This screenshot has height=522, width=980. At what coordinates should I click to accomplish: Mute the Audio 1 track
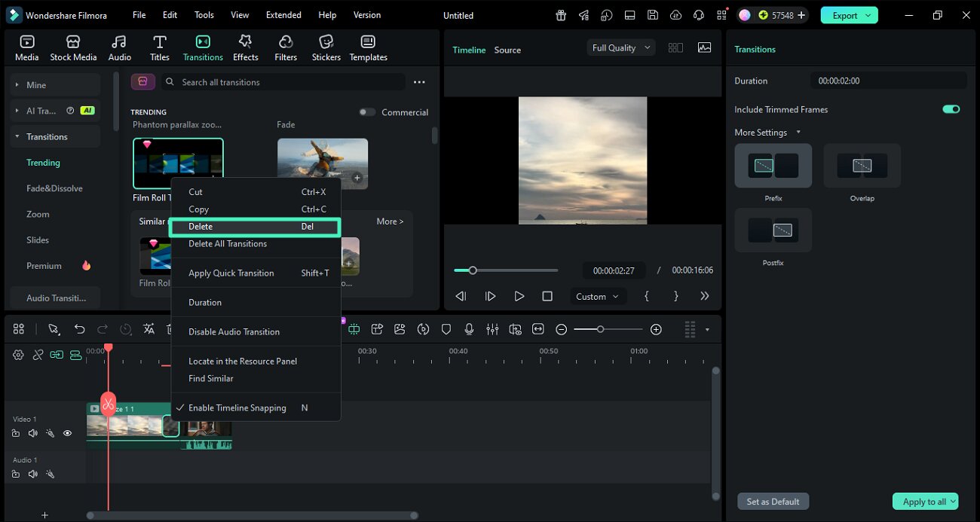[x=32, y=474]
